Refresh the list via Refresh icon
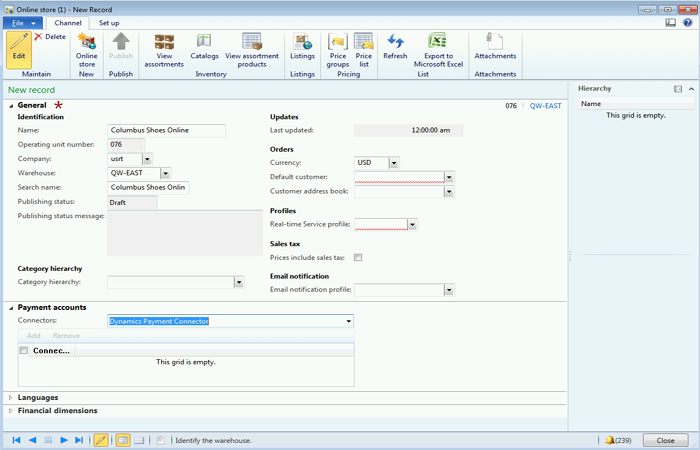This screenshot has height=450, width=700. pos(395,48)
